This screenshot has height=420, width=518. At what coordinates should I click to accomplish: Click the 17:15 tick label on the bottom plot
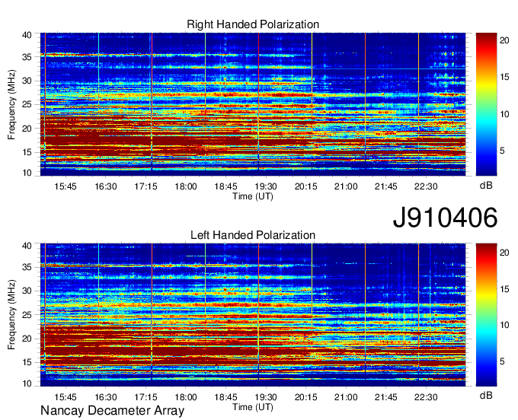(145, 397)
